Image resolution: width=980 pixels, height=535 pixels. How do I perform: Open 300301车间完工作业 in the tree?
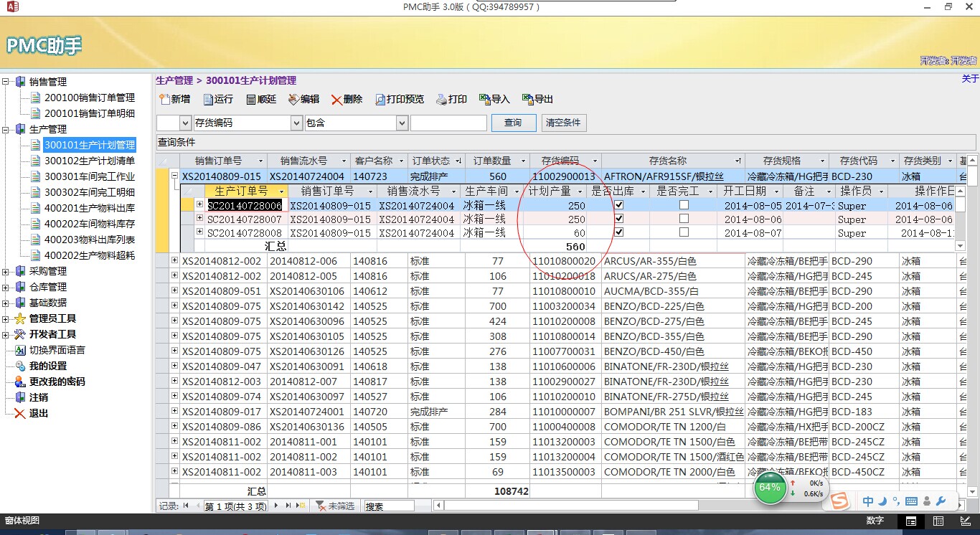[90, 176]
